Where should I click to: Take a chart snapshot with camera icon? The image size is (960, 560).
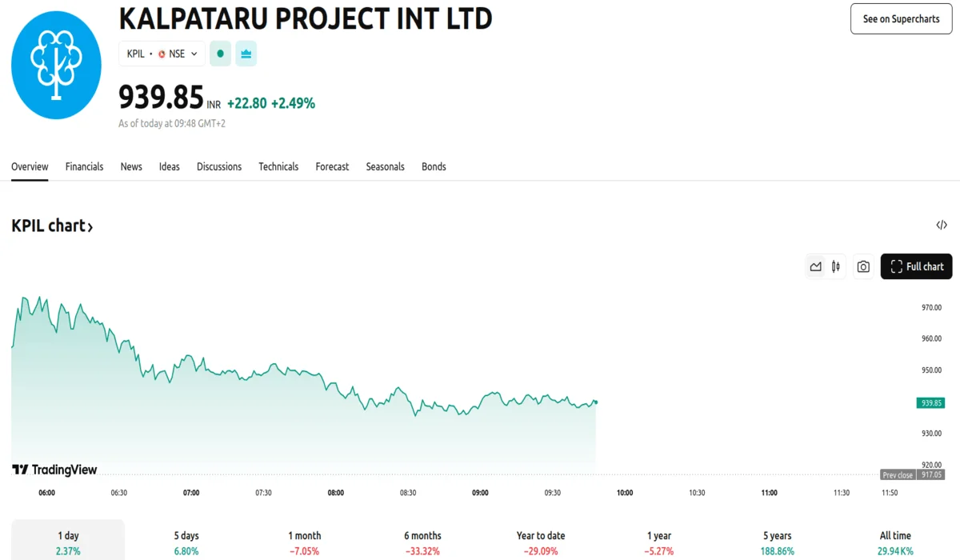863,266
